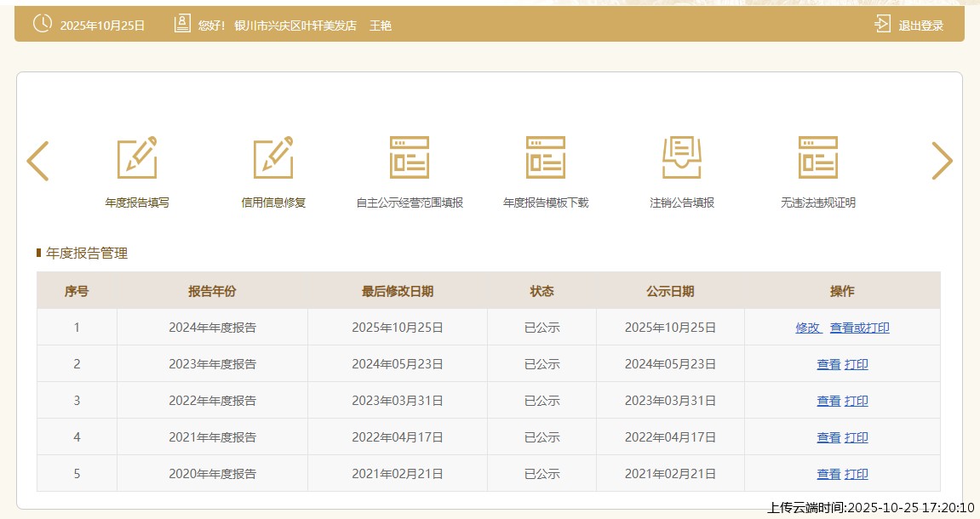This screenshot has width=980, height=519.
Task: Click the 无违法违规证明 icon
Action: [x=818, y=158]
